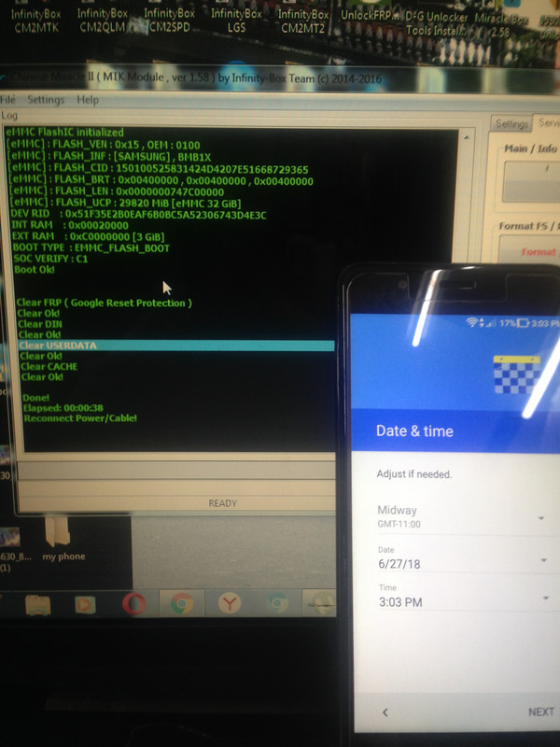The width and height of the screenshot is (560, 747).
Task: Launch Google Chrome from the taskbar
Action: (181, 603)
